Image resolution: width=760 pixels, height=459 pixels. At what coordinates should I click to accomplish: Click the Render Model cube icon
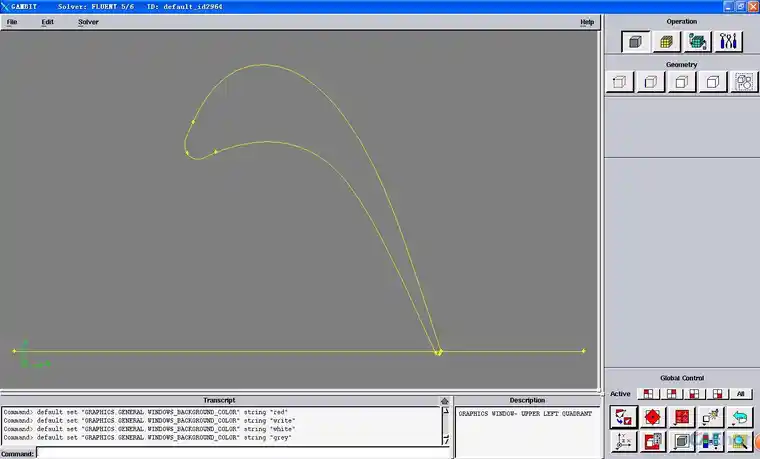tap(681, 441)
